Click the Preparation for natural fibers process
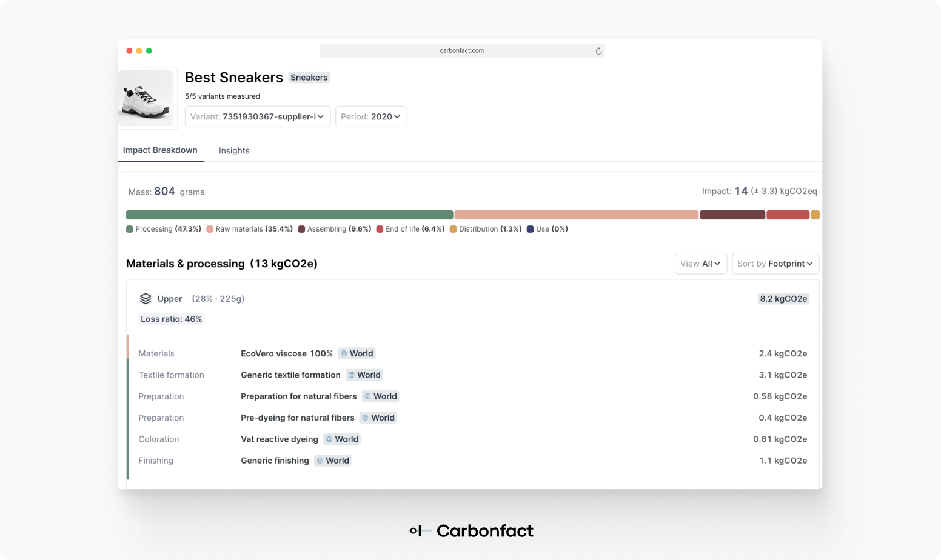The image size is (941, 560). tap(299, 396)
